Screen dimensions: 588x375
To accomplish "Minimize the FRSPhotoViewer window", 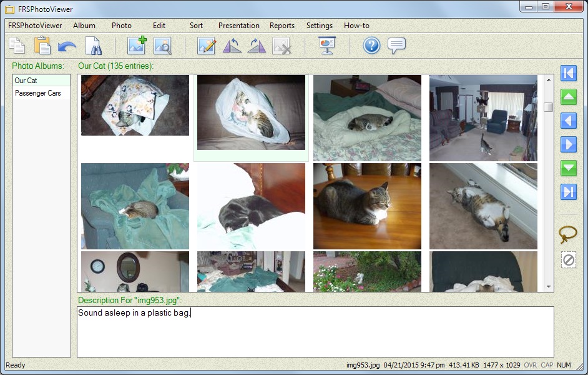I will (x=529, y=6).
